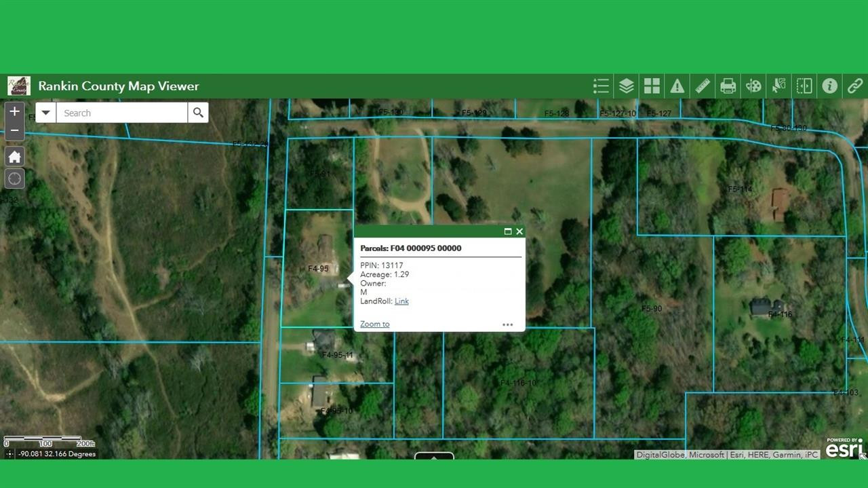
Task: Click the Acreage: 1.29 text
Action: (384, 274)
